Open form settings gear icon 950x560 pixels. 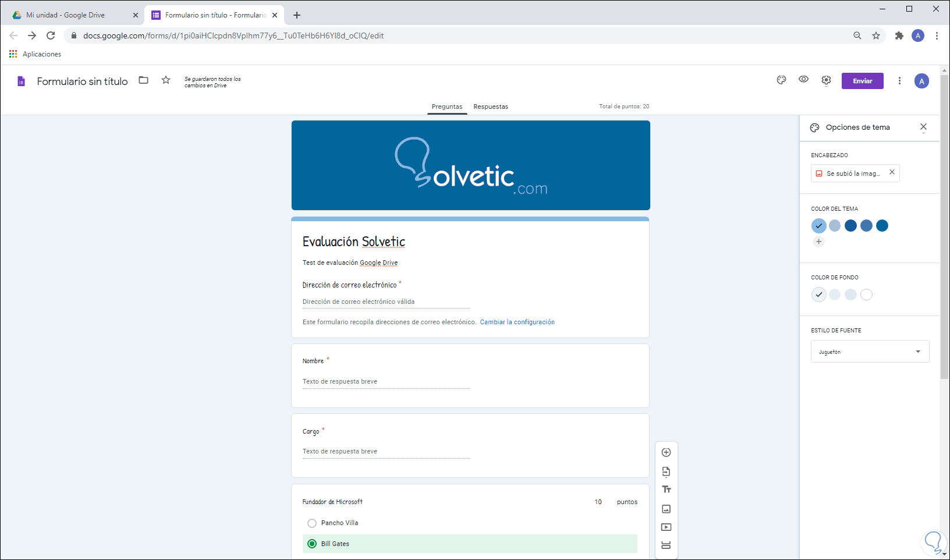(x=826, y=80)
